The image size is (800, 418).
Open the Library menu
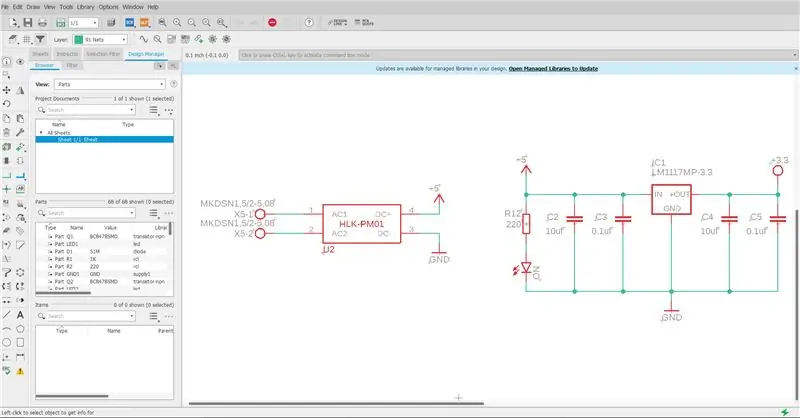[86, 7]
